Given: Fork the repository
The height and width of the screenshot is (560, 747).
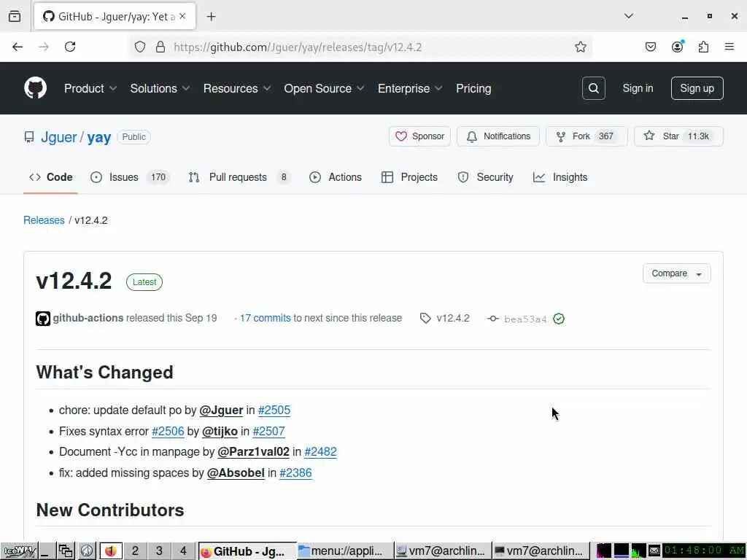Looking at the screenshot, I should [x=587, y=136].
